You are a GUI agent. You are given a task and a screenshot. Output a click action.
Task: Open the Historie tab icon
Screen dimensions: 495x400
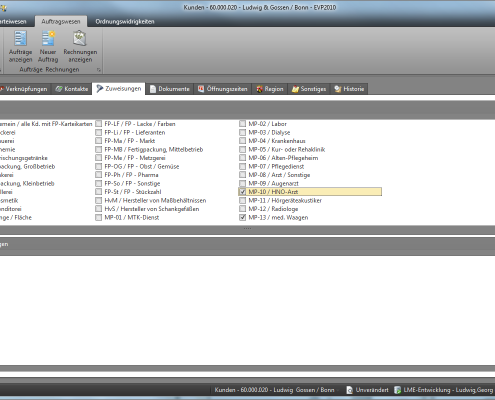[338, 89]
